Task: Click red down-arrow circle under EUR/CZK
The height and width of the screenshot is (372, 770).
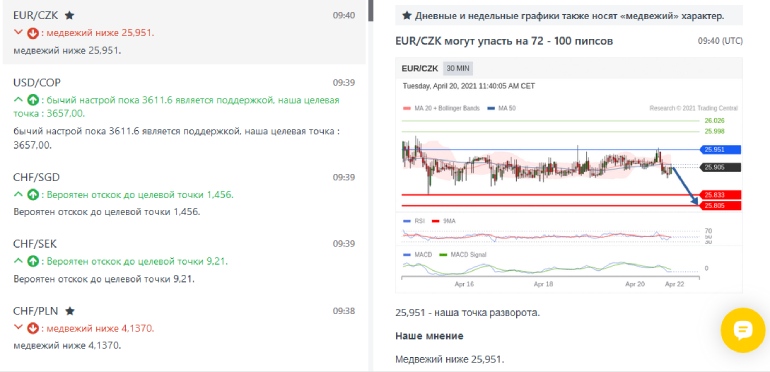Action: [x=33, y=33]
